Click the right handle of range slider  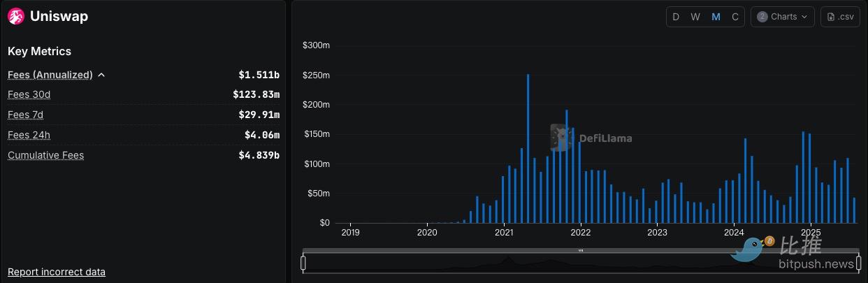click(x=858, y=263)
